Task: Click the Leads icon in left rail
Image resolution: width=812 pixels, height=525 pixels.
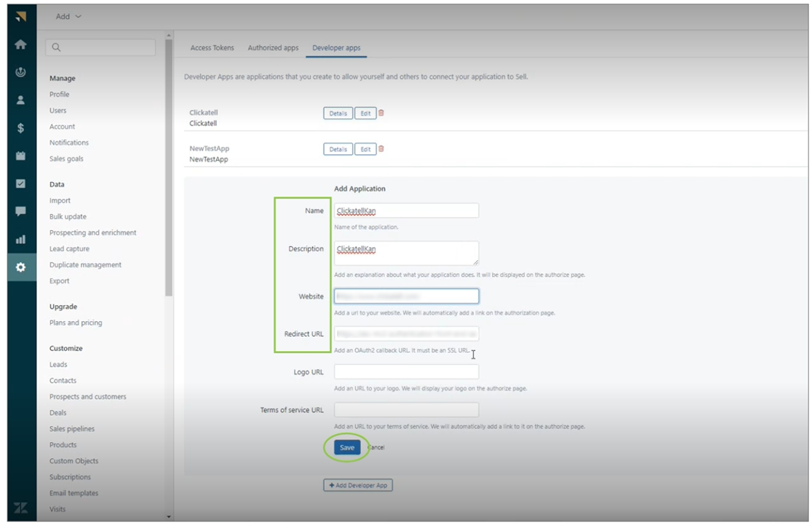Action: point(20,73)
